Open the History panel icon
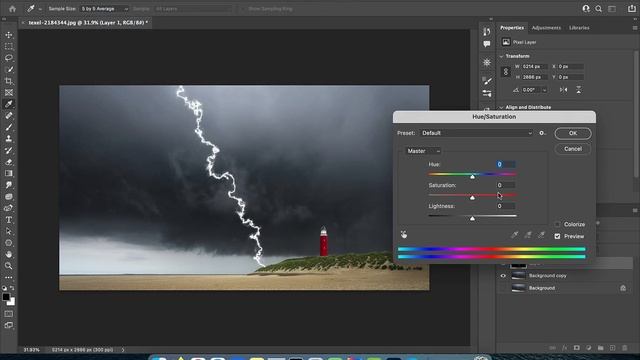640x360 pixels. click(x=487, y=31)
